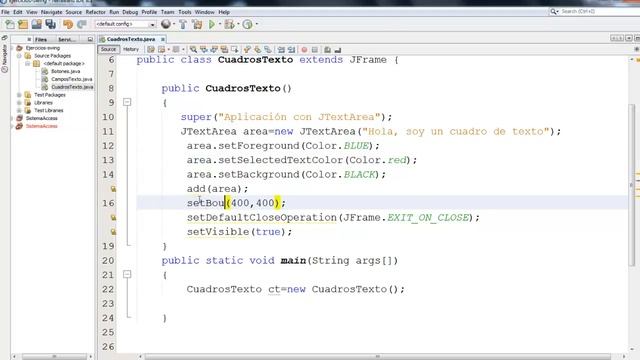Click Find Next Occurrence icon
640x360 pixels.
point(213,50)
